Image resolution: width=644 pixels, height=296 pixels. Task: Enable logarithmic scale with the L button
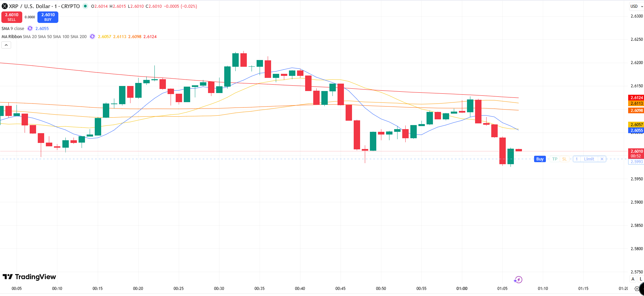tap(641, 279)
